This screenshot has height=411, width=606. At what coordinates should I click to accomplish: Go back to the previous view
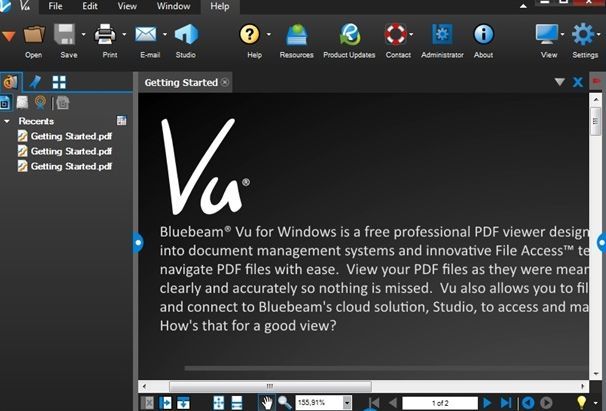coord(528,403)
